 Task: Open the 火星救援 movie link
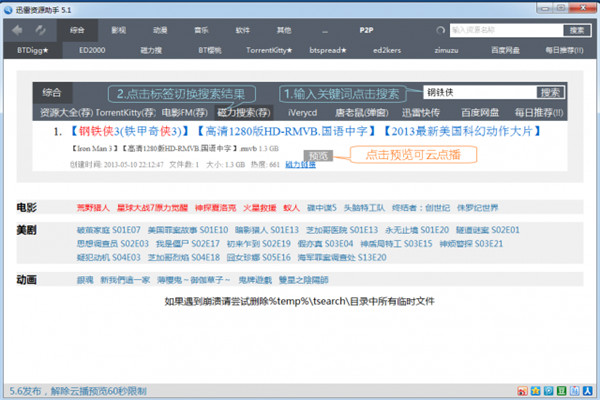259,208
